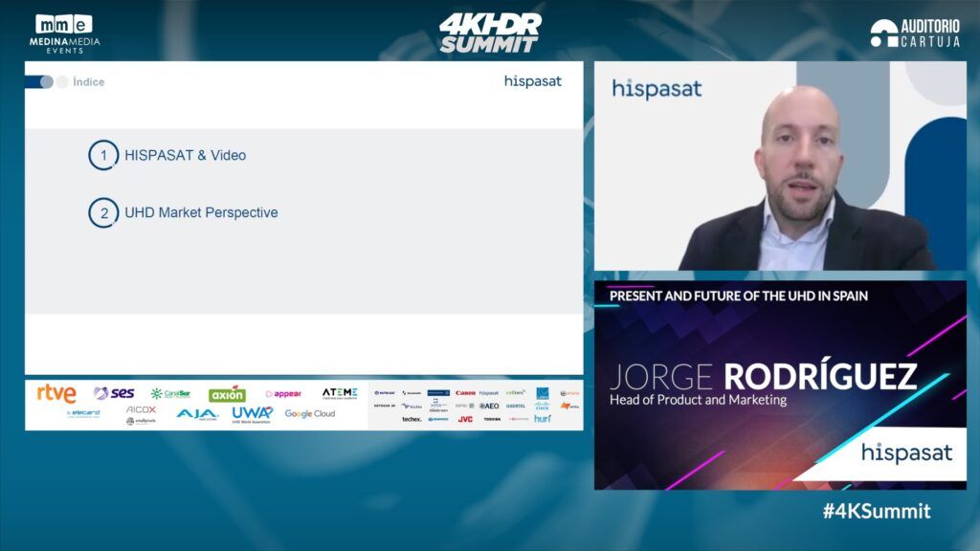
Task: Open the HISPASAT & Video section
Action: pos(185,155)
